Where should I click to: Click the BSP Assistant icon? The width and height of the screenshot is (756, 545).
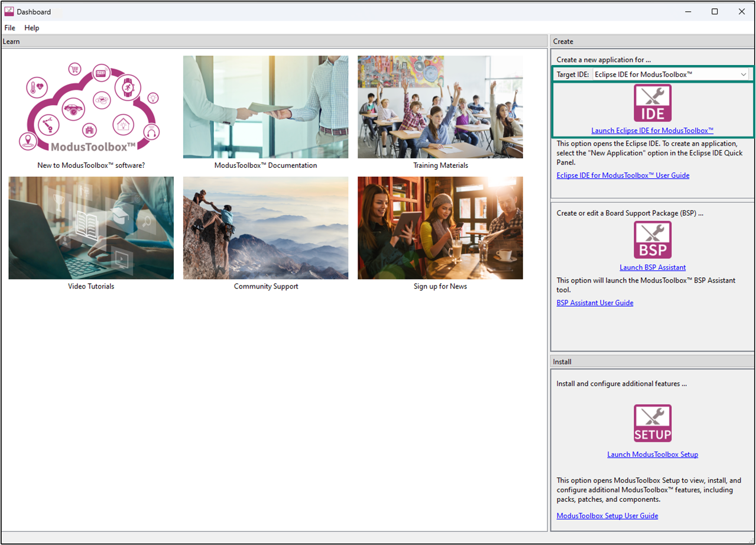point(653,240)
